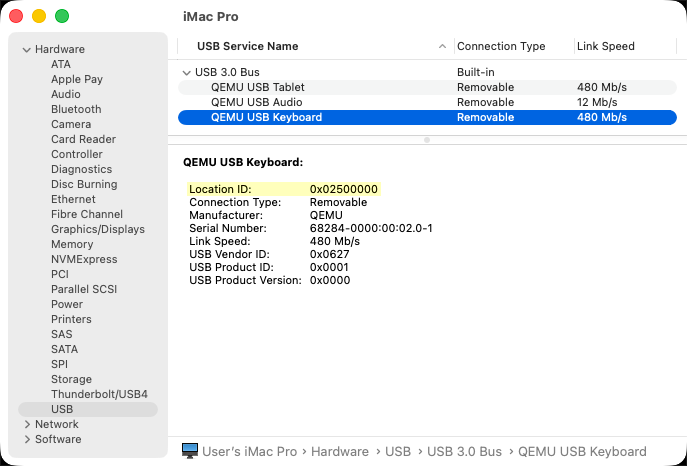Image resolution: width=687 pixels, height=466 pixels.
Task: Sort by Connection Type column header
Action: click(x=501, y=46)
